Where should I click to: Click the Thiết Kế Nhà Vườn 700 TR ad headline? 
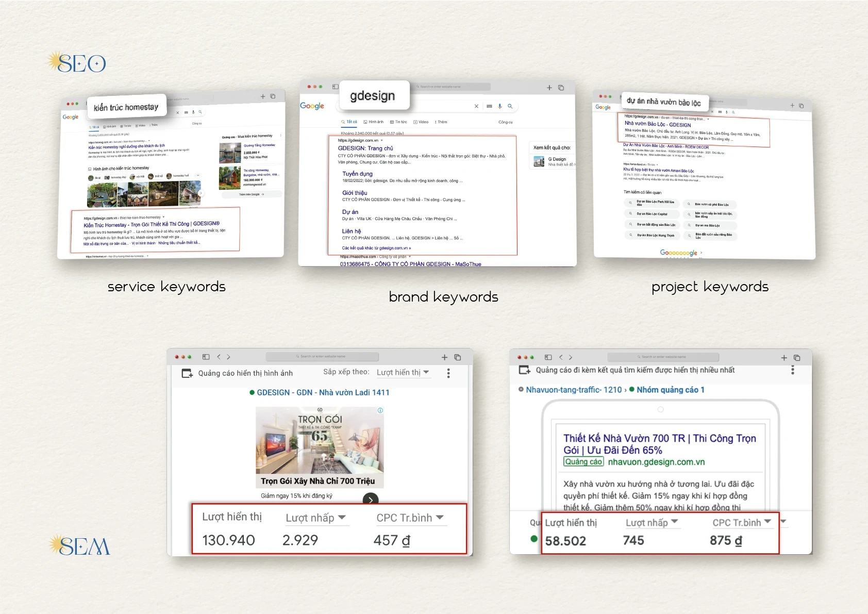659,444
